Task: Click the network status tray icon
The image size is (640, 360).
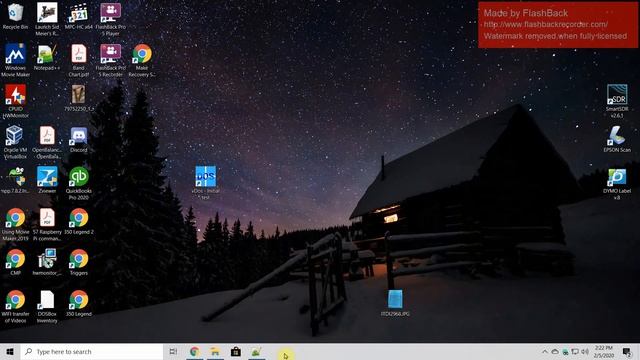Action: 575,351
